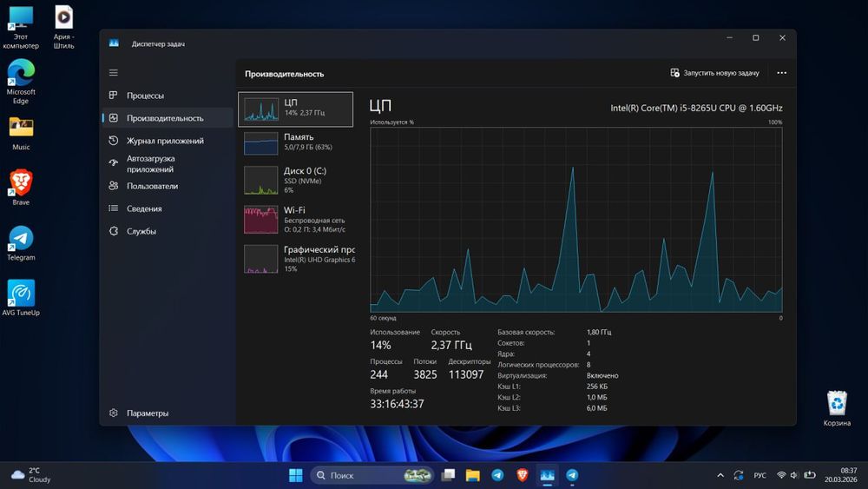868x489 pixels.
Task: Select Производительность in the sidebar
Action: [x=165, y=118]
